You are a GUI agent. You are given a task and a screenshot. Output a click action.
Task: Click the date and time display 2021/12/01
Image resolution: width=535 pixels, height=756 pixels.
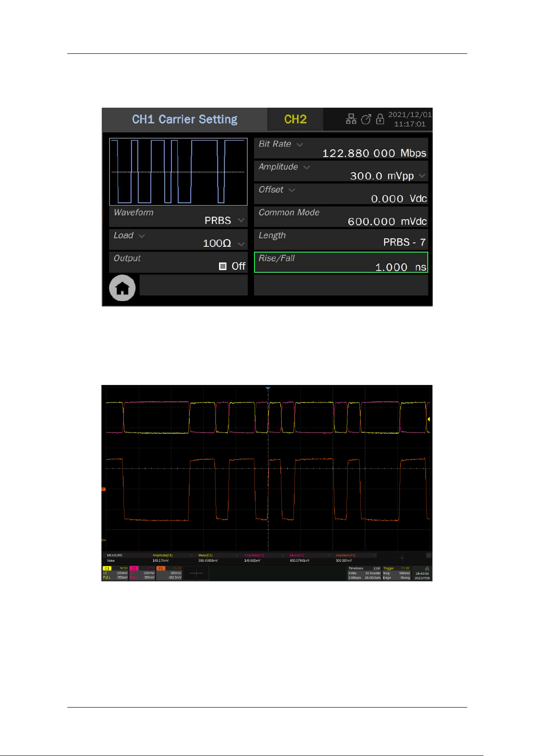(x=409, y=119)
